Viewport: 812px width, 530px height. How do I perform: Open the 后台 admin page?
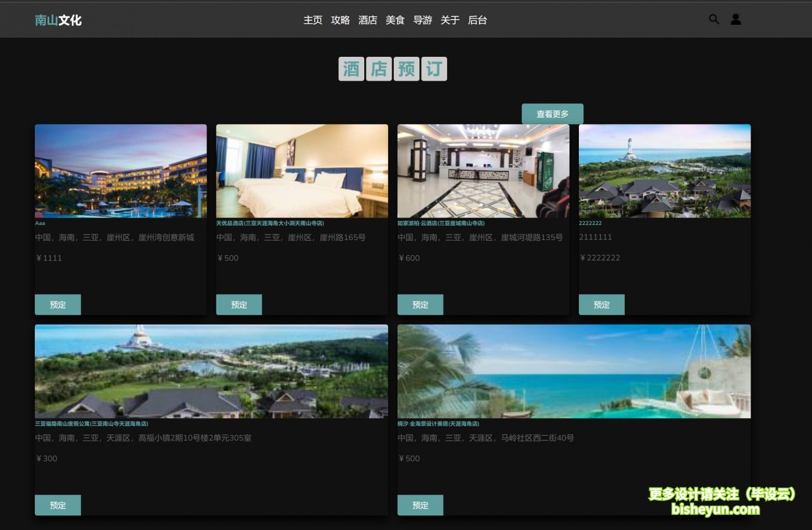[x=477, y=20]
